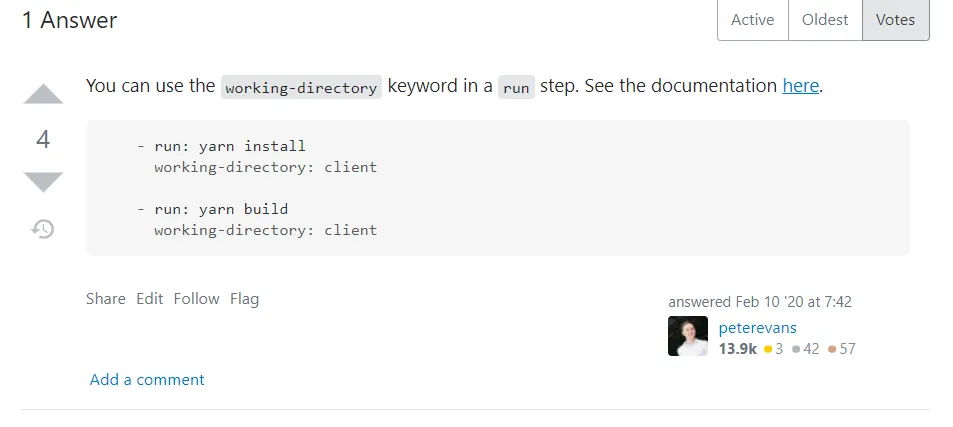Screen dimensions: 953x427
Task: Edit the answer
Action: click(150, 298)
